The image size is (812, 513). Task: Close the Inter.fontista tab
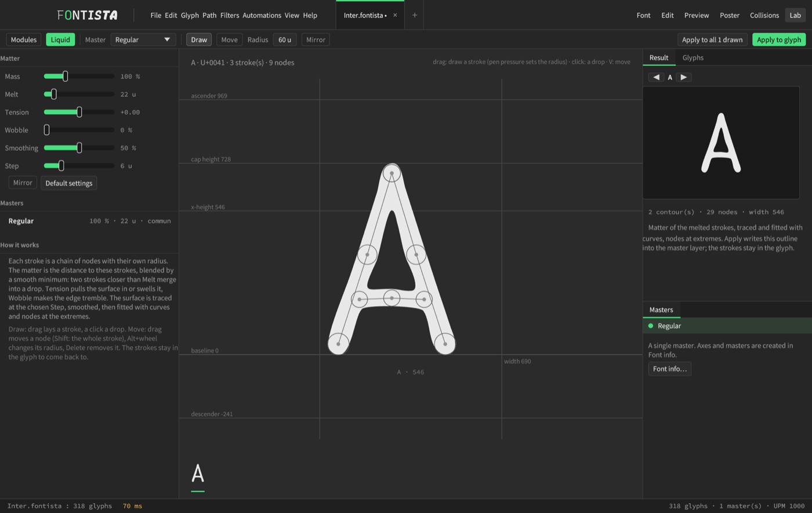[395, 15]
